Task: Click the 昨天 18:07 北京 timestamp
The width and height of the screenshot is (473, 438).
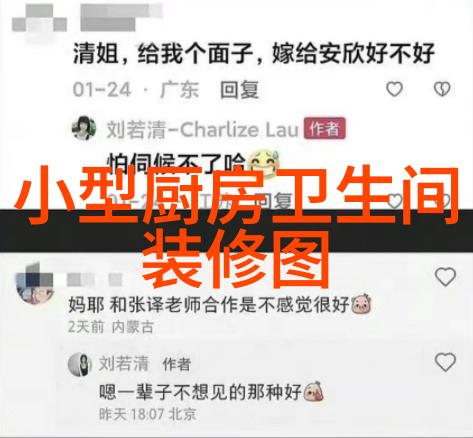Action: 147,414
